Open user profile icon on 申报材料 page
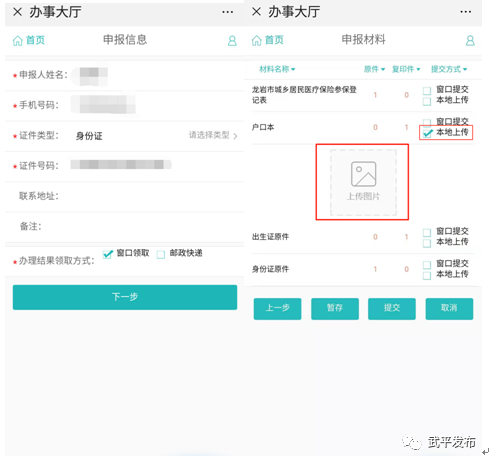The image size is (491, 464). click(470, 41)
